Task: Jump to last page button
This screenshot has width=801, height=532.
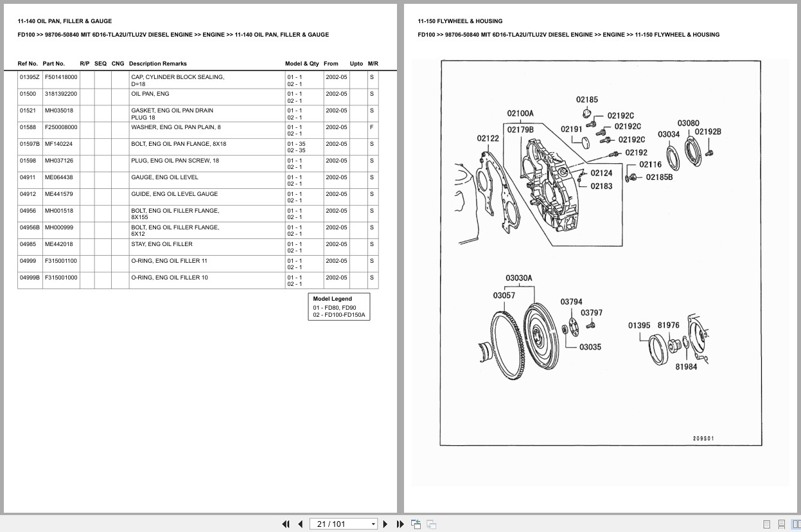Action: coord(400,524)
